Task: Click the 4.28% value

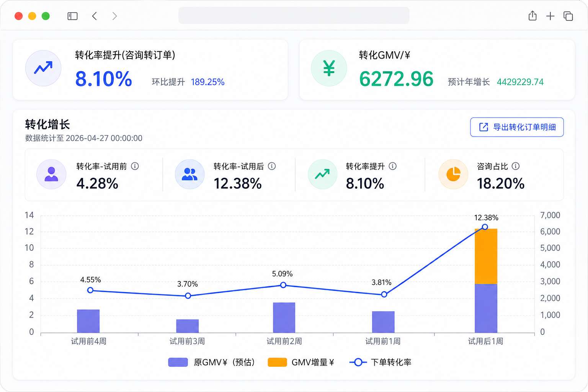Action: coord(97,184)
